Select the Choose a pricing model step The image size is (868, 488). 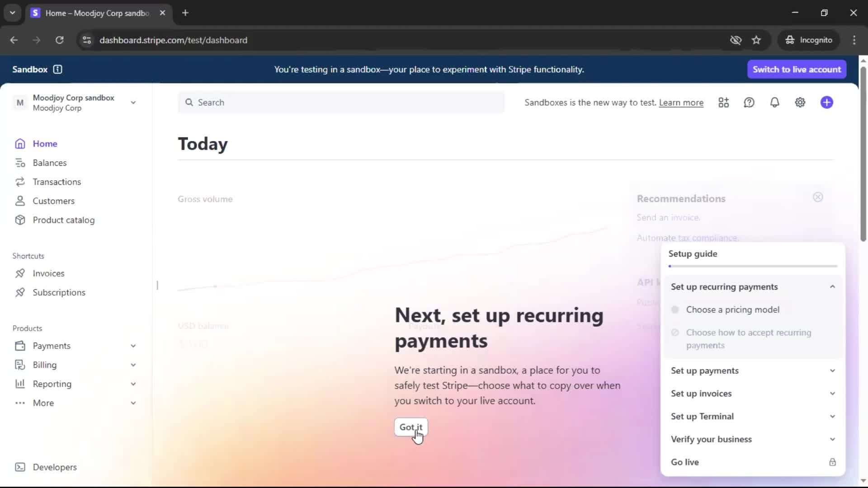732,310
